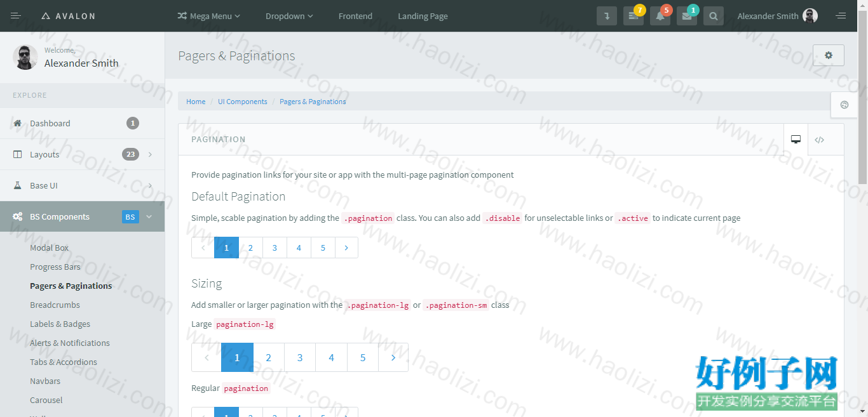The width and height of the screenshot is (868, 417).
Task: Click sidebar profile photo of Alexander Smith
Action: [25, 57]
